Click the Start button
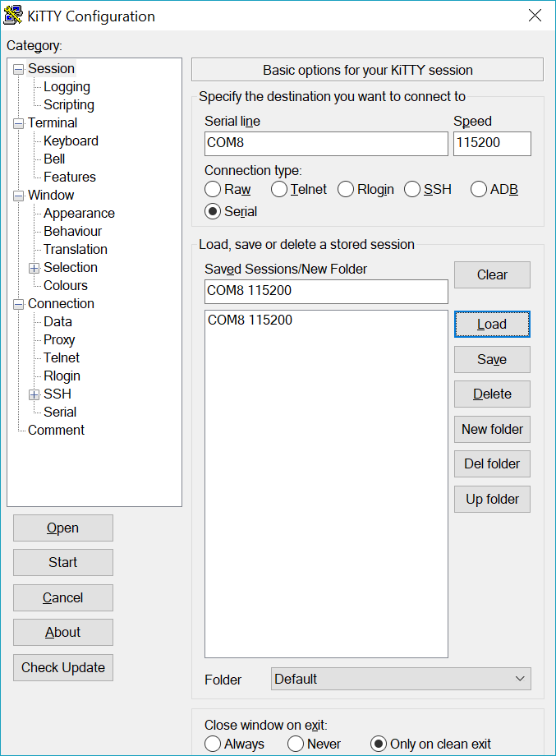The height and width of the screenshot is (756, 556). pyautogui.click(x=63, y=563)
